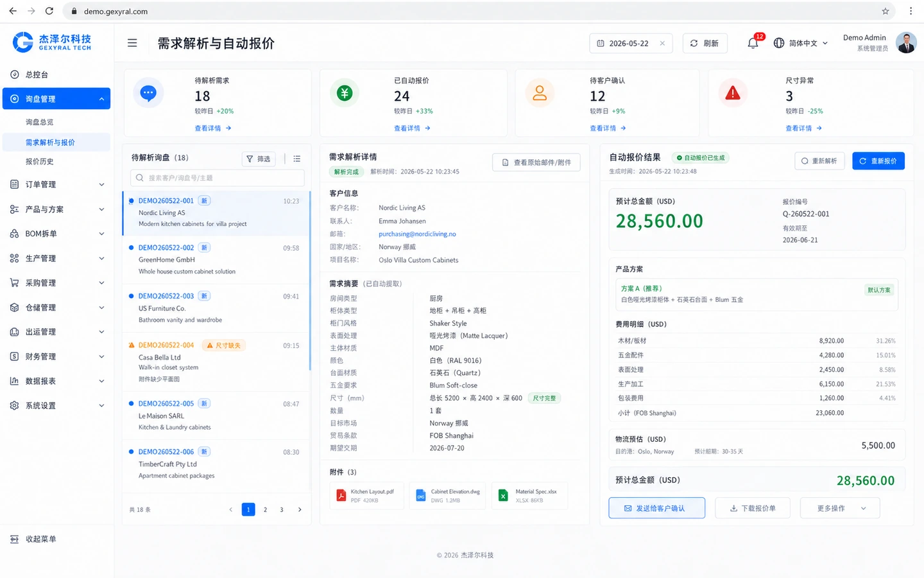Click 下载报价单 button
924x578 pixels.
(753, 508)
